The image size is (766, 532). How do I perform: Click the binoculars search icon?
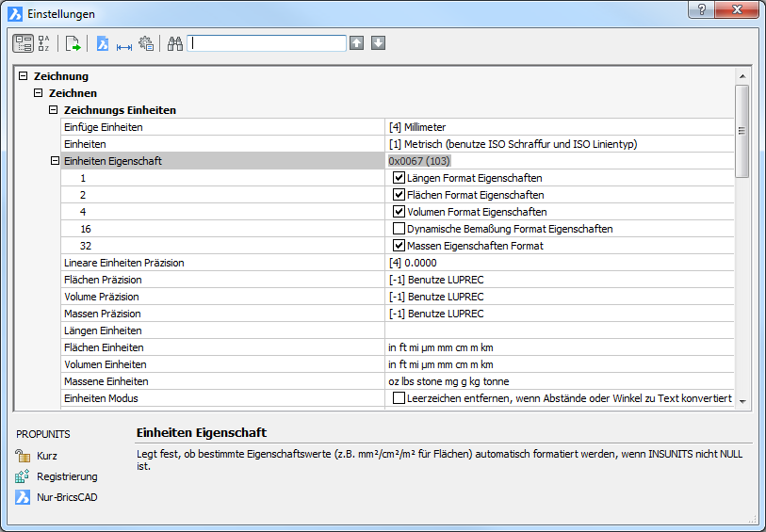[175, 43]
